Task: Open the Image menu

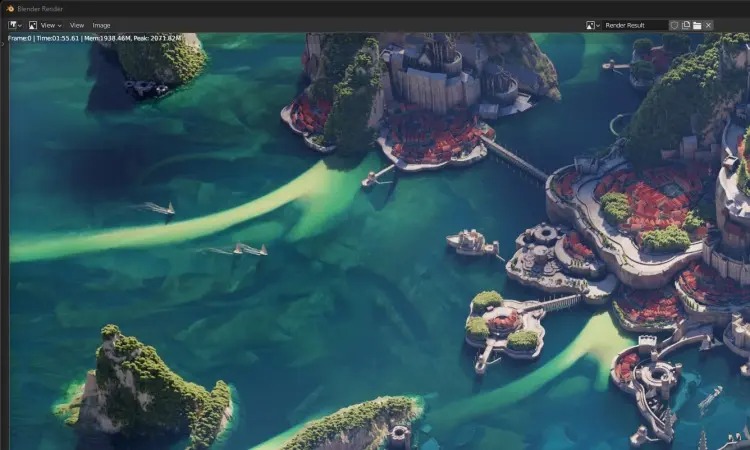Action: tap(101, 25)
